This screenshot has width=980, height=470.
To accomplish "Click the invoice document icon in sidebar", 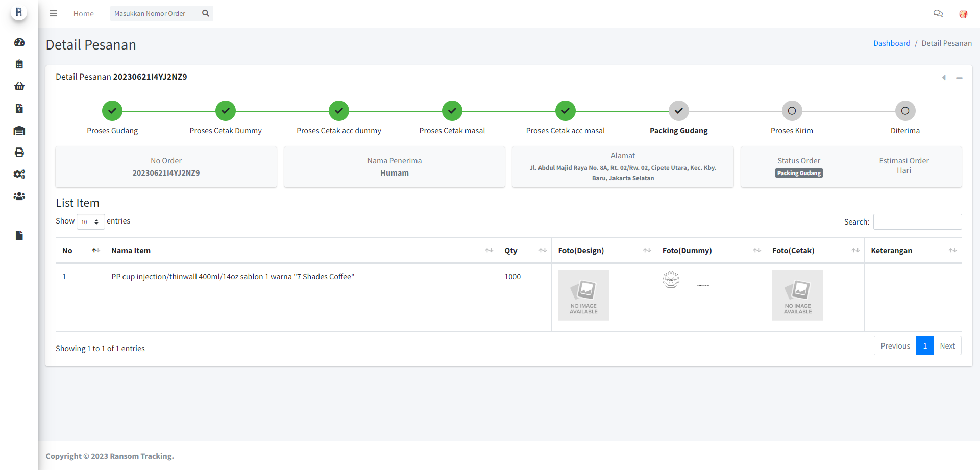I will (19, 108).
